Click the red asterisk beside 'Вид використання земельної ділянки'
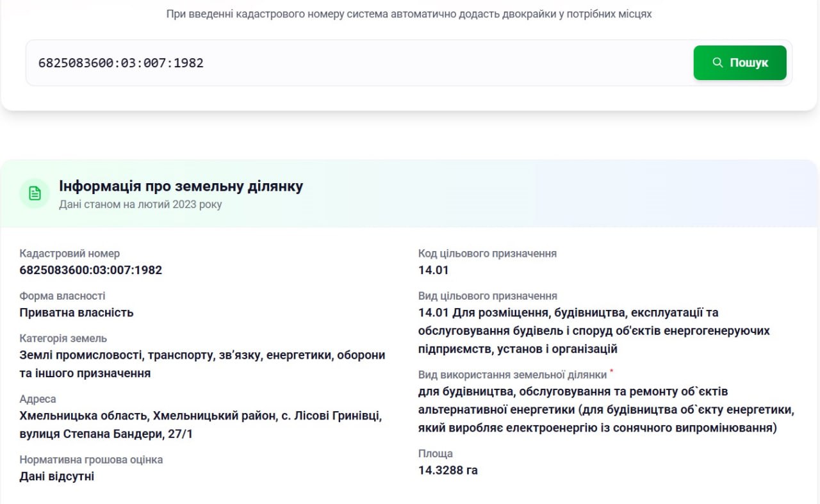 pos(611,371)
